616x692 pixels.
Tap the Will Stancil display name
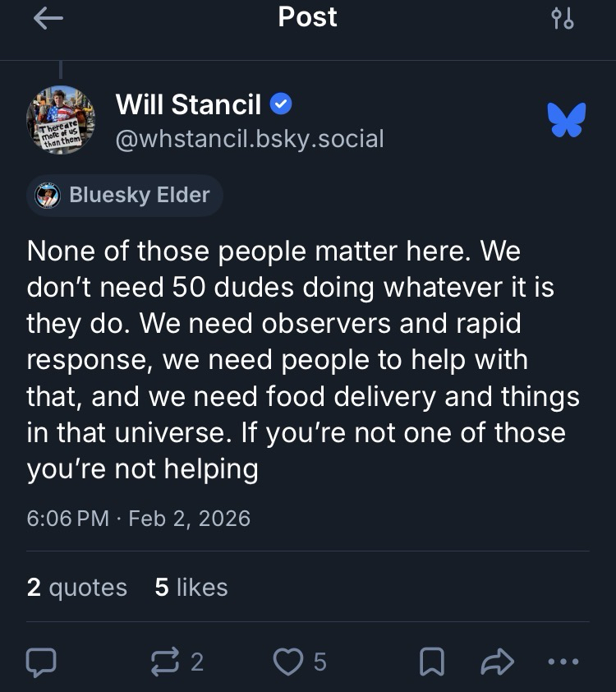(x=188, y=104)
